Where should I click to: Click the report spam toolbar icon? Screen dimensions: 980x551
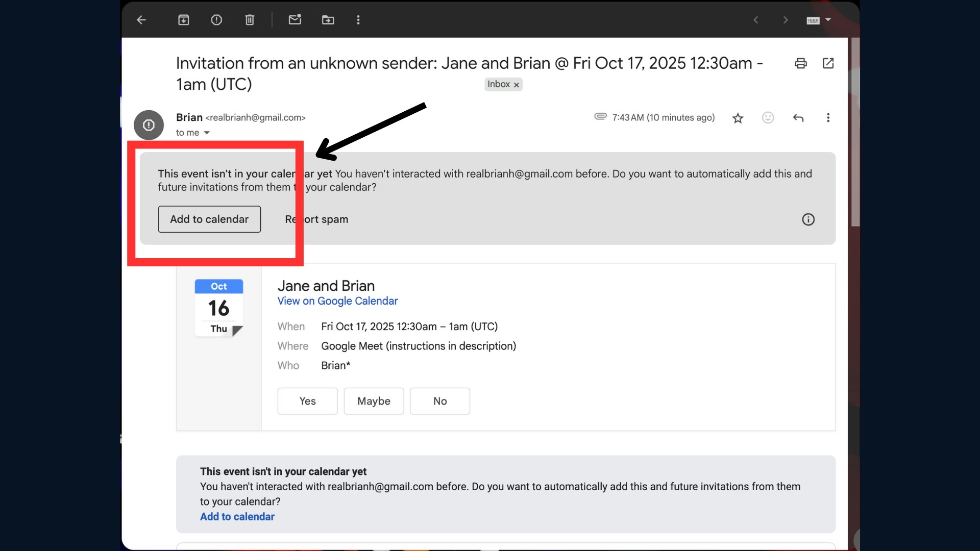coord(216,20)
